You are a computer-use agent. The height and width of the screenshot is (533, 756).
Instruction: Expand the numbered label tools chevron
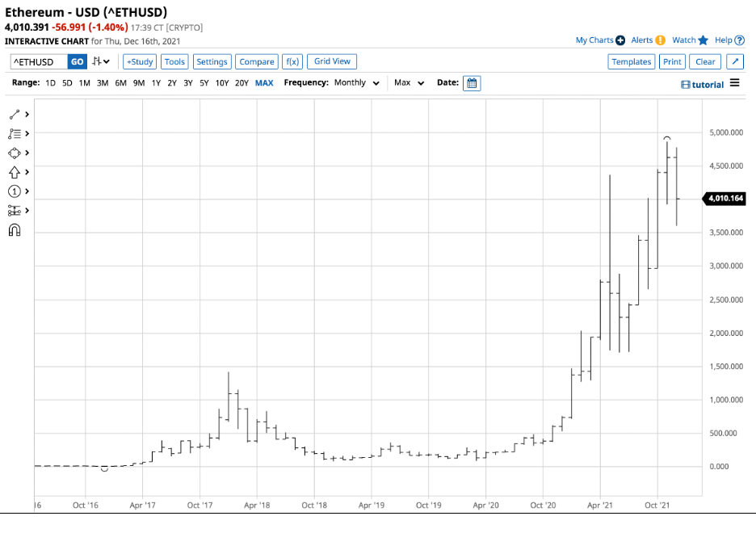pos(27,191)
